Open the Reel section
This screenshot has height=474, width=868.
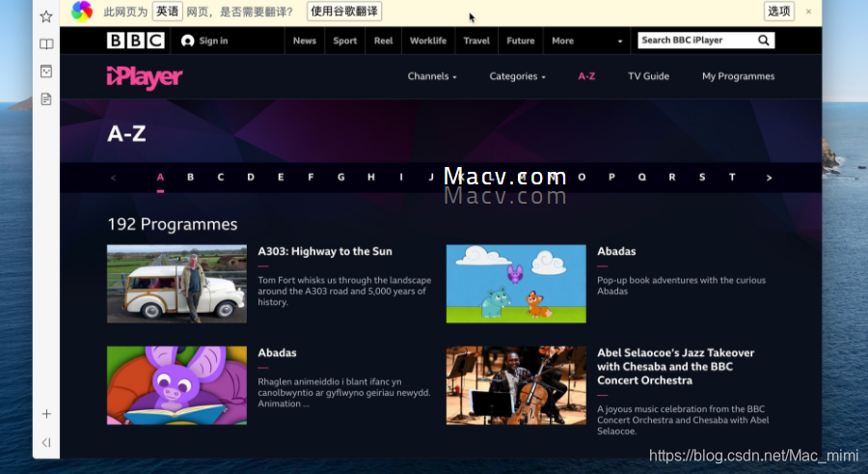point(383,41)
